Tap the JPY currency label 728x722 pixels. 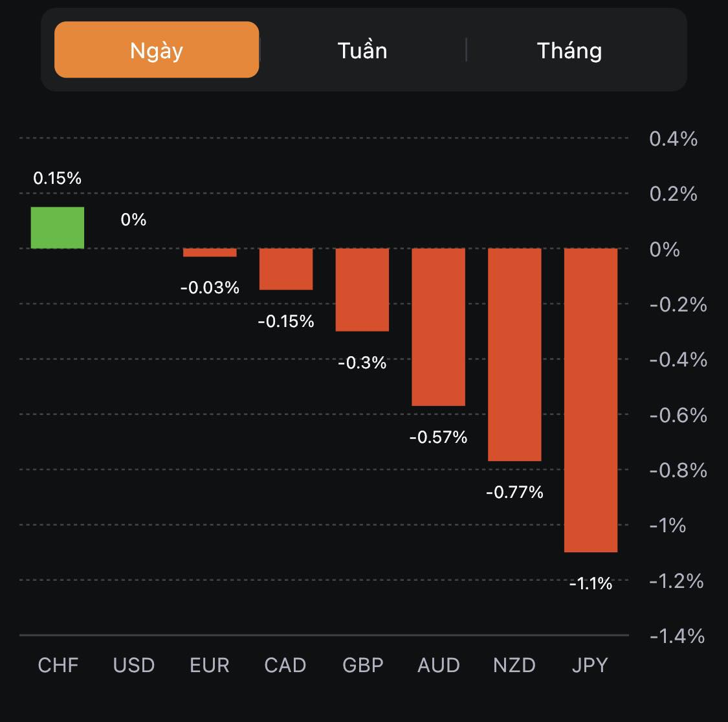click(x=590, y=665)
